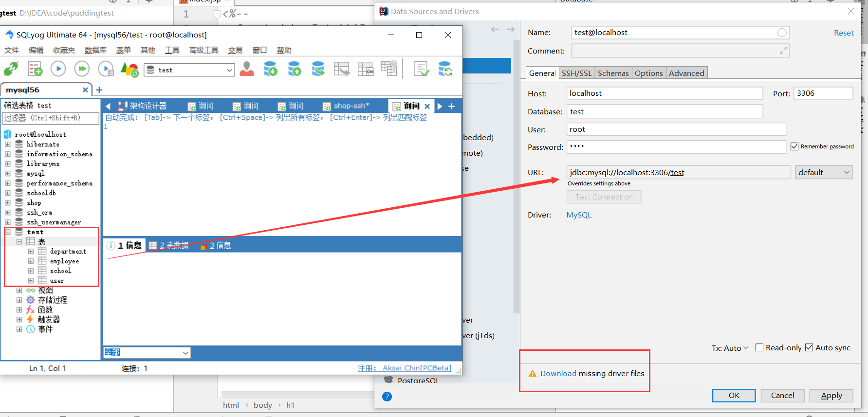The height and width of the screenshot is (417, 868).
Task: Expand the 存储过程 stored procedures folder
Action: pyautogui.click(x=19, y=300)
